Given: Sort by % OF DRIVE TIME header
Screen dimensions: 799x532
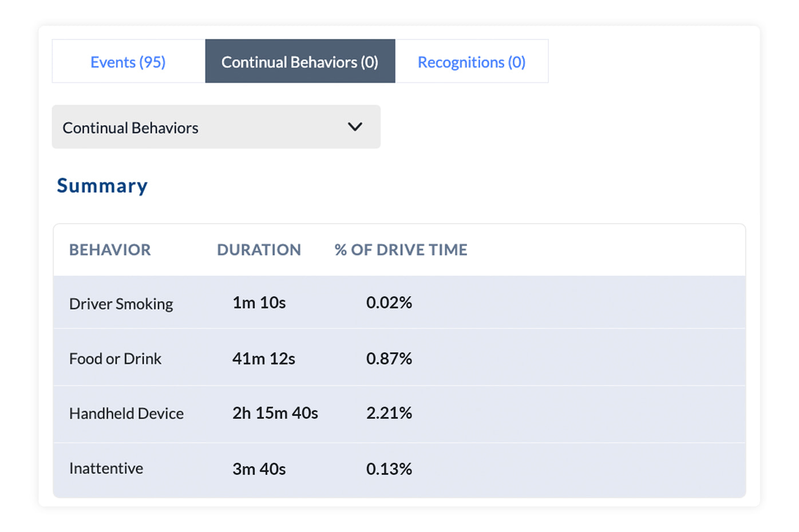Looking at the screenshot, I should point(400,250).
